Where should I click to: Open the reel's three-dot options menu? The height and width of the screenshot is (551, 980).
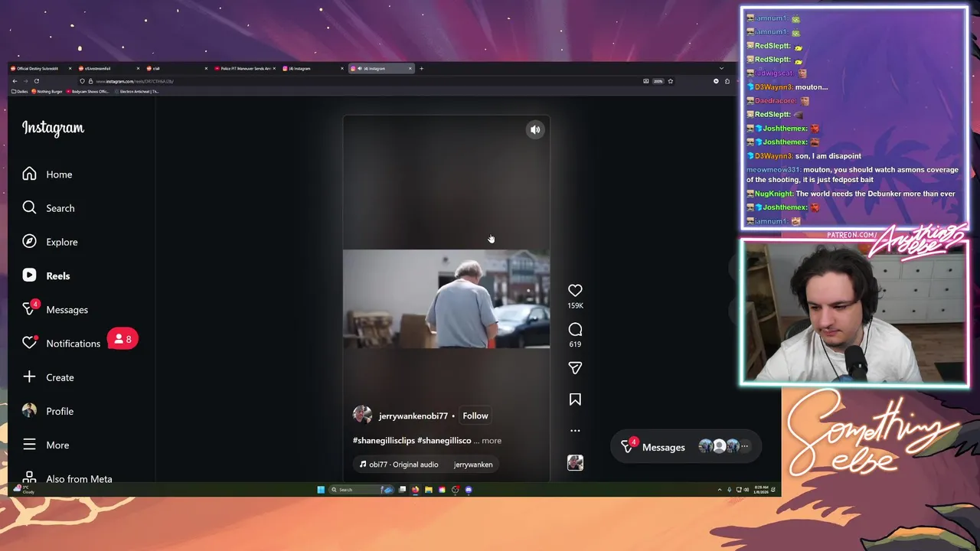click(575, 431)
